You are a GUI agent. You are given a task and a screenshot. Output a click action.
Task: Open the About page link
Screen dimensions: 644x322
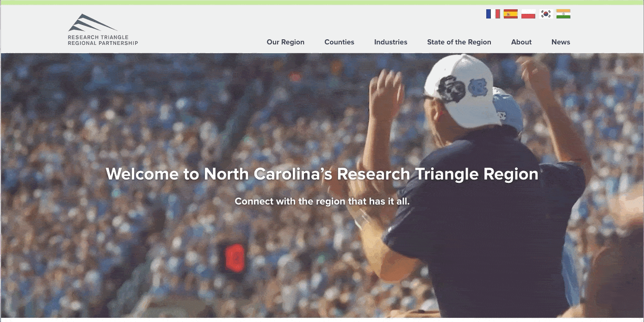(521, 42)
